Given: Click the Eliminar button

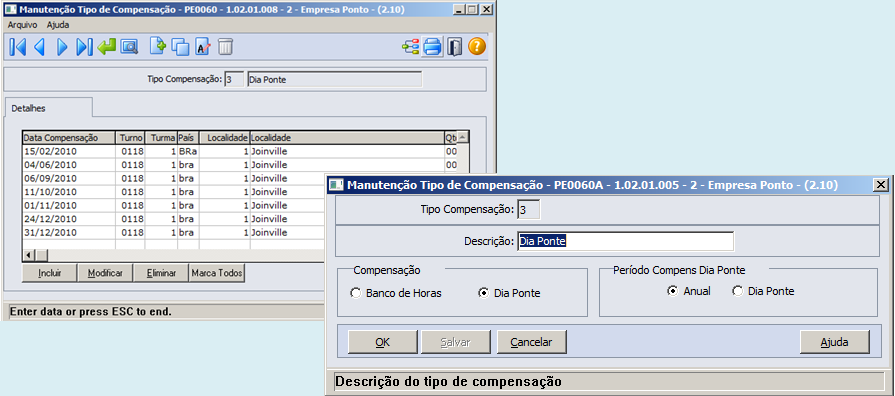Looking at the screenshot, I should pyautogui.click(x=161, y=273).
